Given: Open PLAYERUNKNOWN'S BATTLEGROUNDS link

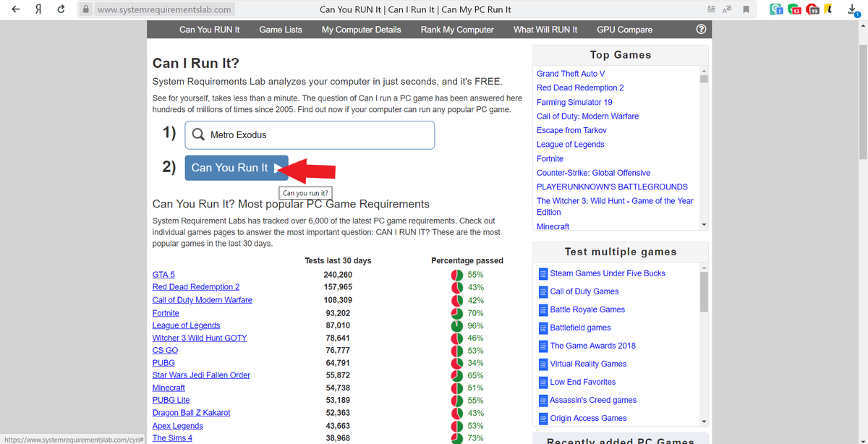Looking at the screenshot, I should (x=612, y=187).
